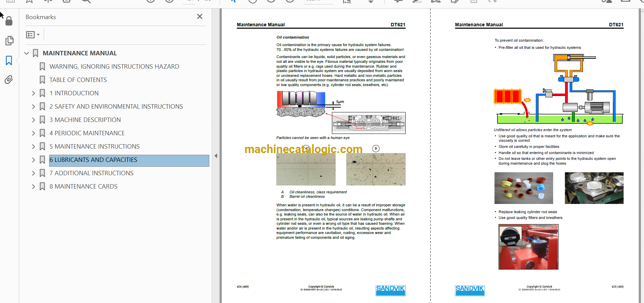Expand 4 PERIODIC MAINTENANCE chapter

[33, 133]
